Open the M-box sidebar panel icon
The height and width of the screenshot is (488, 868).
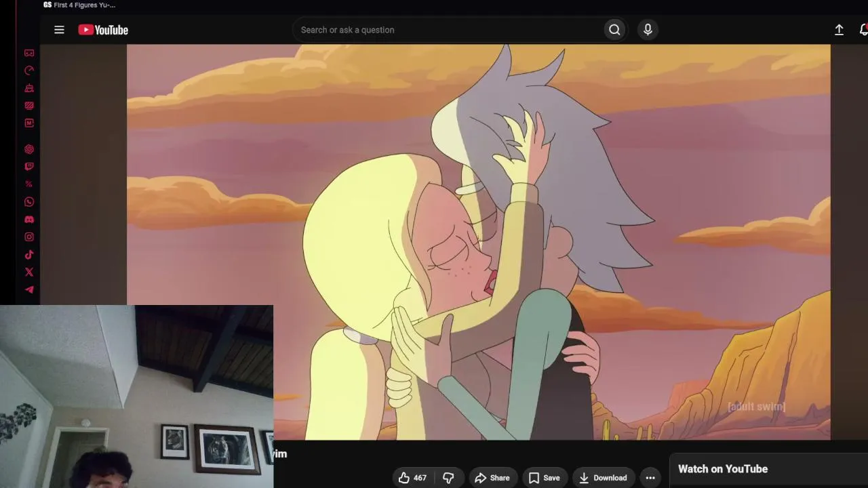29,123
